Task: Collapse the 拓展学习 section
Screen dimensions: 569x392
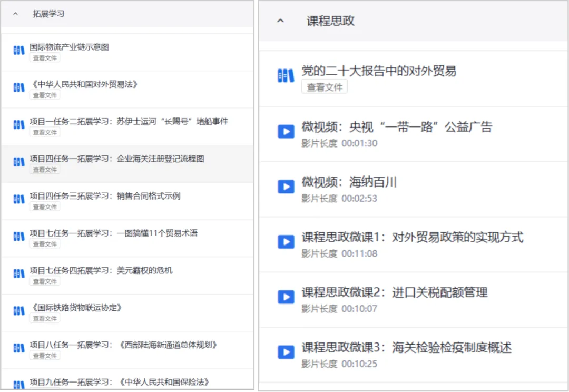Action: pos(15,14)
